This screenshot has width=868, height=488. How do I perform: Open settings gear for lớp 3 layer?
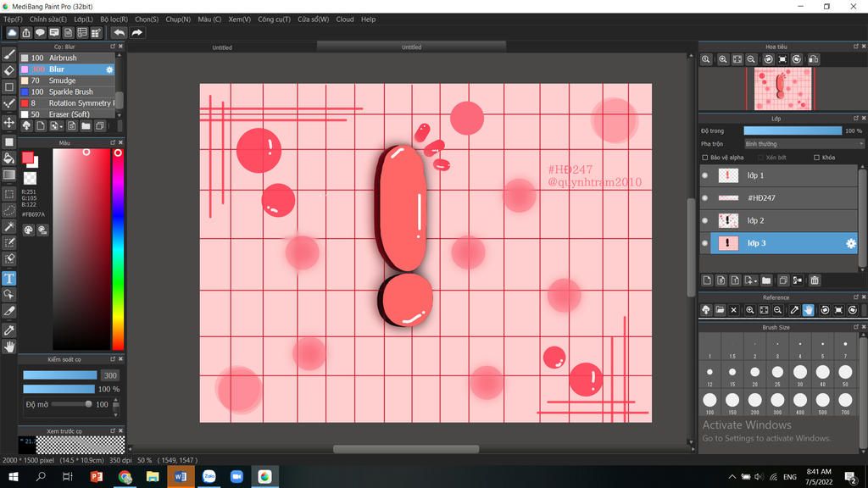click(851, 243)
